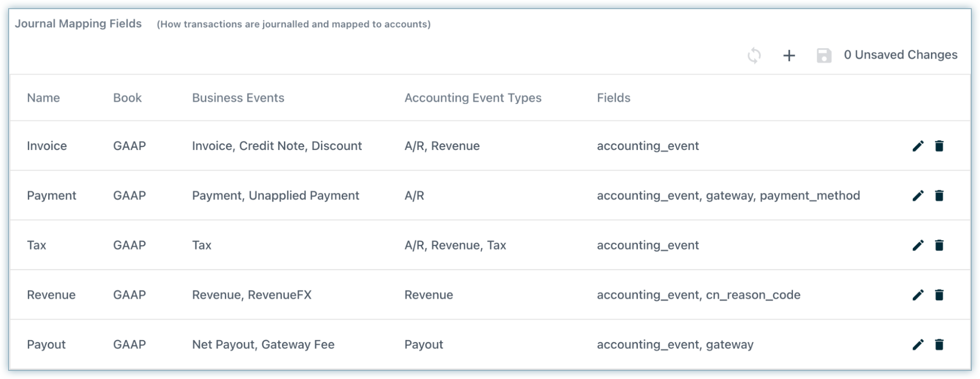
Task: Click the Fields column header
Action: (x=613, y=98)
